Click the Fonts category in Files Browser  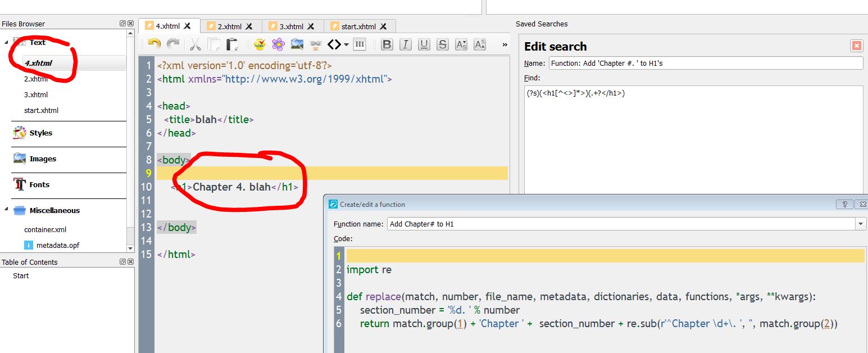(39, 184)
